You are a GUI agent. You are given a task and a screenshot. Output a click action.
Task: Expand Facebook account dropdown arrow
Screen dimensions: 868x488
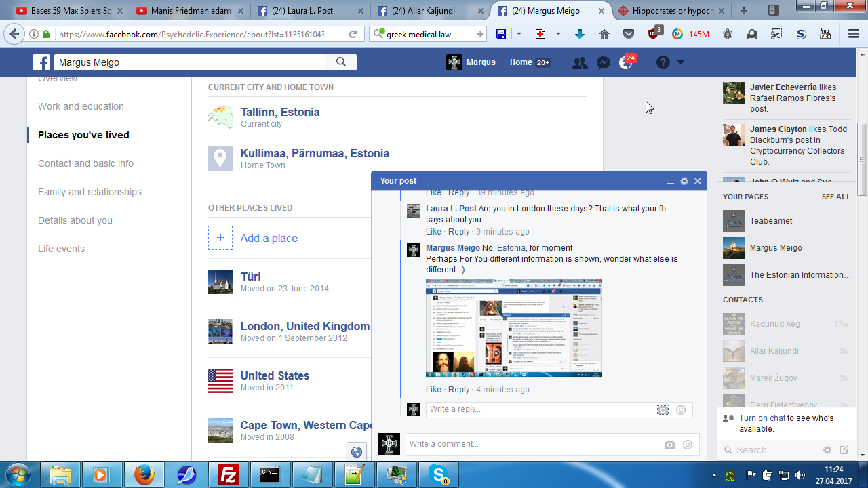click(681, 62)
